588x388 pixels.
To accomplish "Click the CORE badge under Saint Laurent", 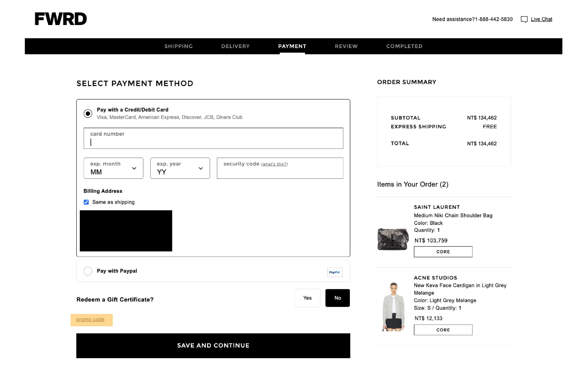I will tap(443, 252).
